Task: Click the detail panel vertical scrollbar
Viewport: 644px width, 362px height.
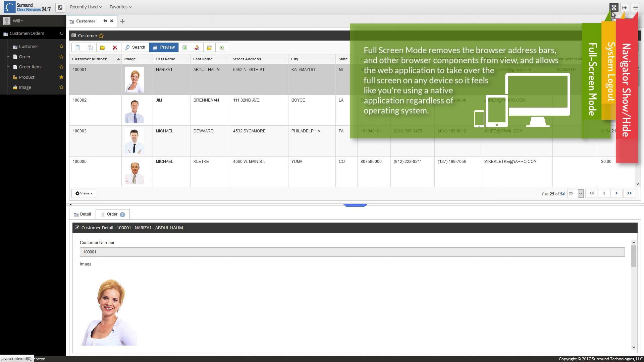Action: (x=634, y=256)
